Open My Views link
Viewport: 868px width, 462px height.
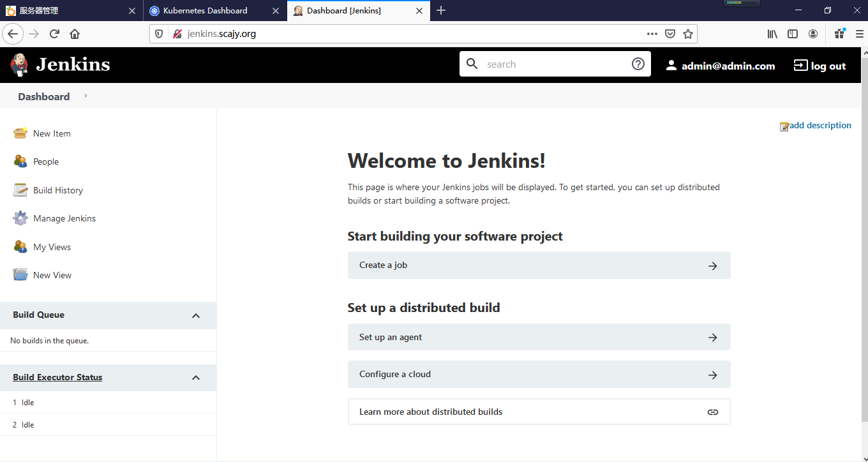click(52, 247)
